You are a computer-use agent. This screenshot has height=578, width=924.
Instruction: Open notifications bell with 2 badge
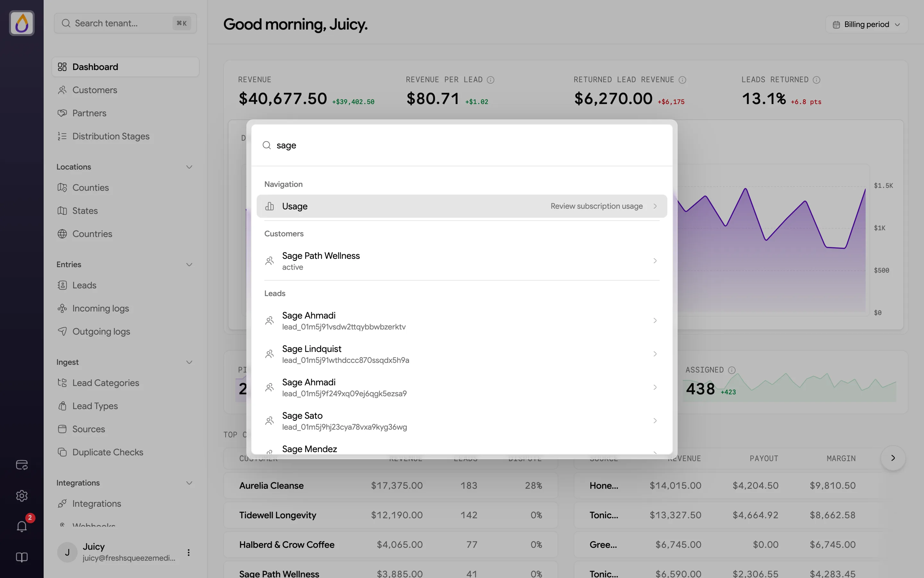[x=22, y=526]
